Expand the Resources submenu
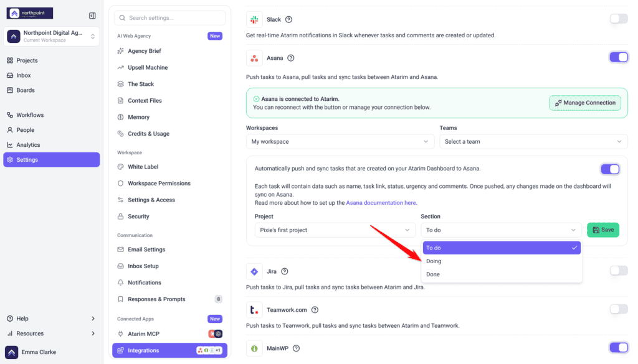This screenshot has width=638, height=364. (93, 334)
